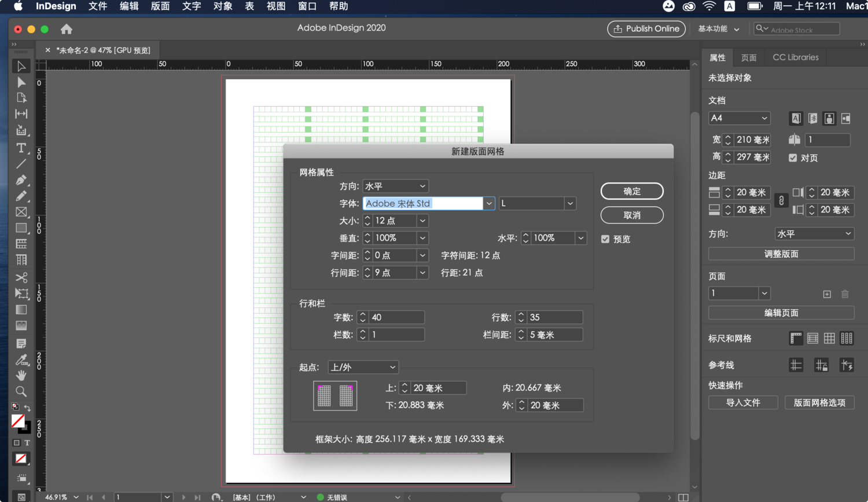Image resolution: width=868 pixels, height=502 pixels.
Task: Click the Apply None swatch in toolbox
Action: coord(21,459)
